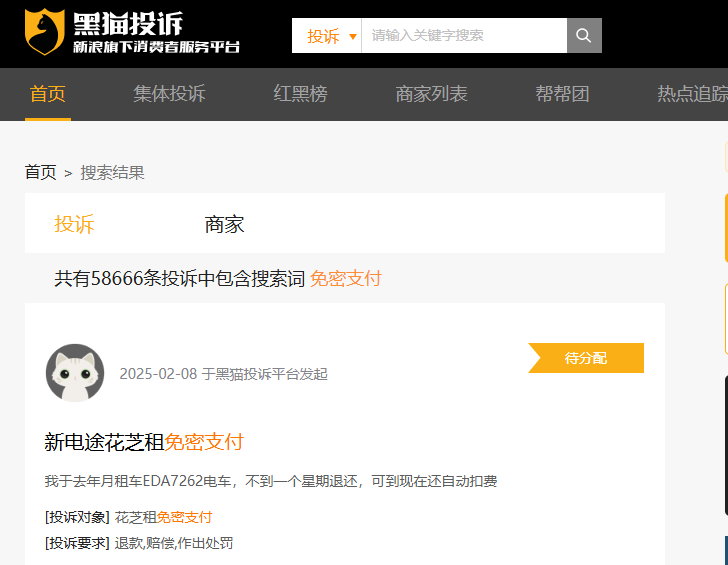Click the cat avatar of complainant
Image resolution: width=728 pixels, height=565 pixels.
[75, 373]
